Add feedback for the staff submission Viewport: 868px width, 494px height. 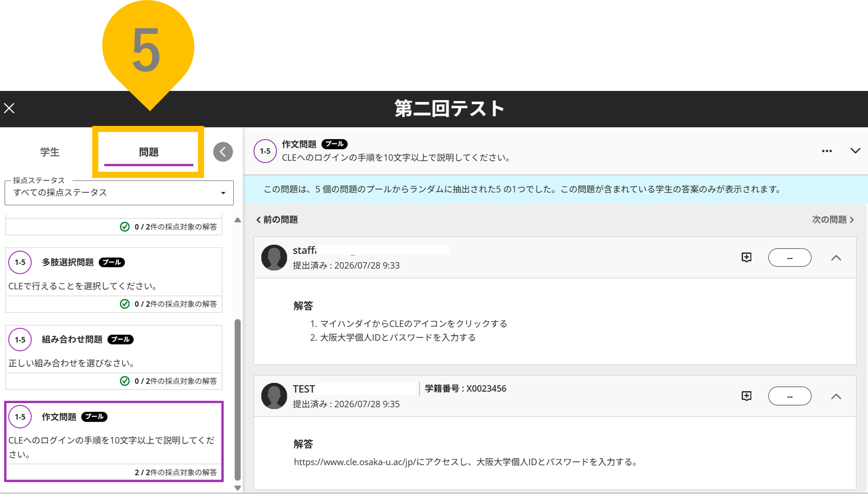[x=746, y=257]
